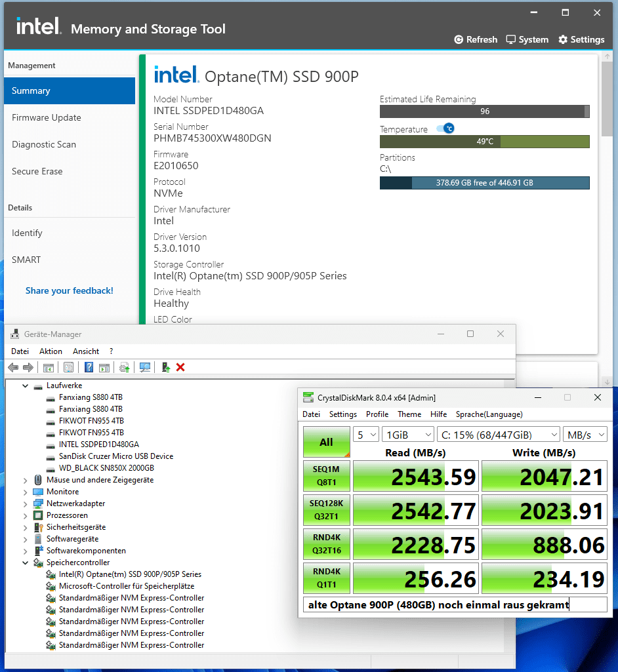Image resolution: width=618 pixels, height=672 pixels.
Task: Run the RND4K Q32T16 benchmark
Action: click(326, 544)
